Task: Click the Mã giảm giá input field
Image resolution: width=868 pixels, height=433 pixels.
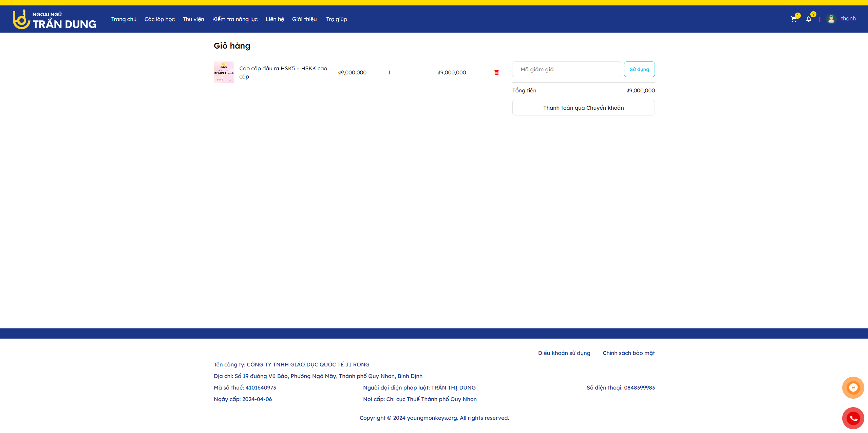Action: (x=566, y=69)
